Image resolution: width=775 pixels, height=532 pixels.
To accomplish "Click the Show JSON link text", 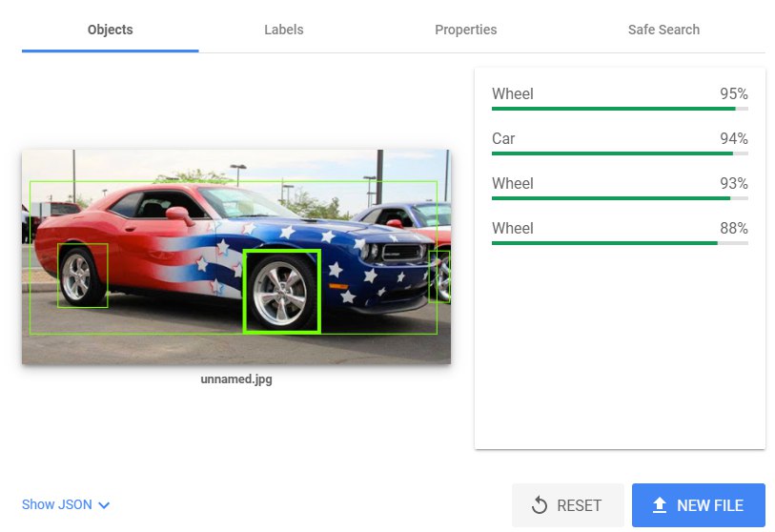I will pos(57,504).
